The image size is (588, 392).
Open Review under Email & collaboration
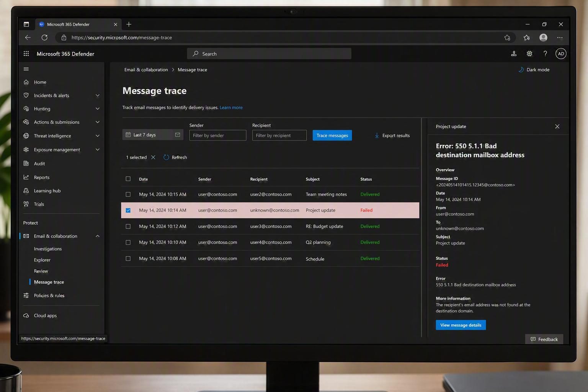(41, 271)
